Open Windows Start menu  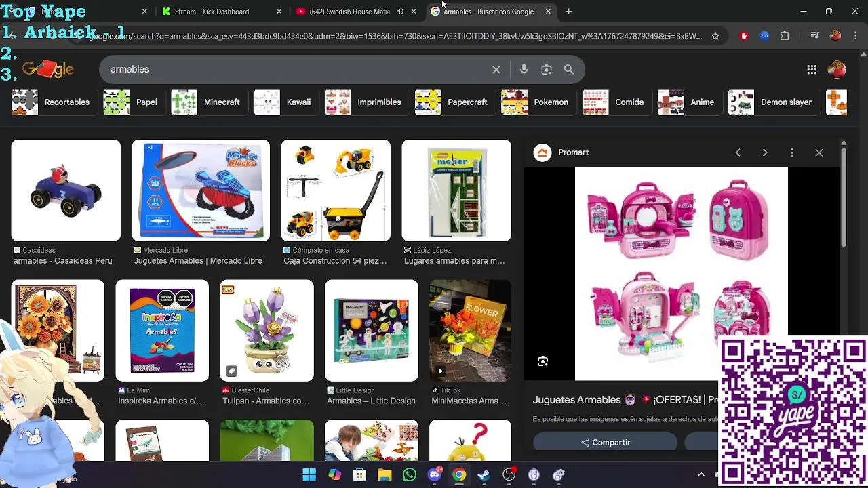(309, 474)
